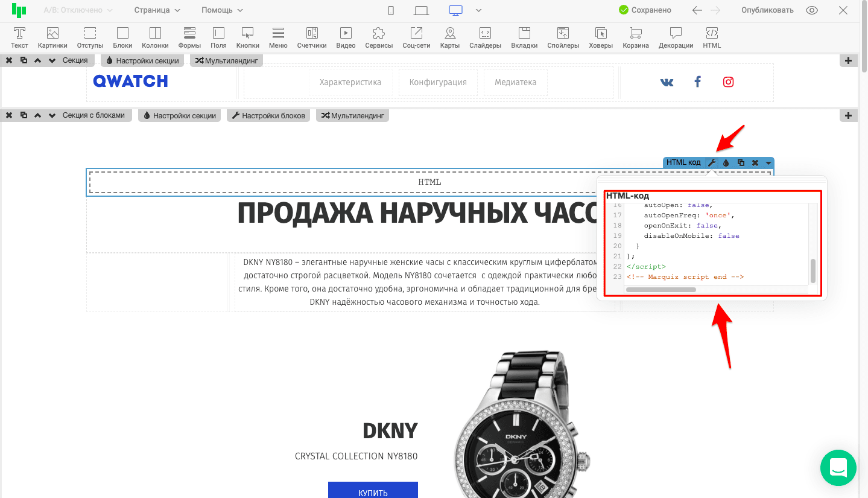Screen dimensions: 868x498
Task: Insert a Меню element
Action: (278, 37)
